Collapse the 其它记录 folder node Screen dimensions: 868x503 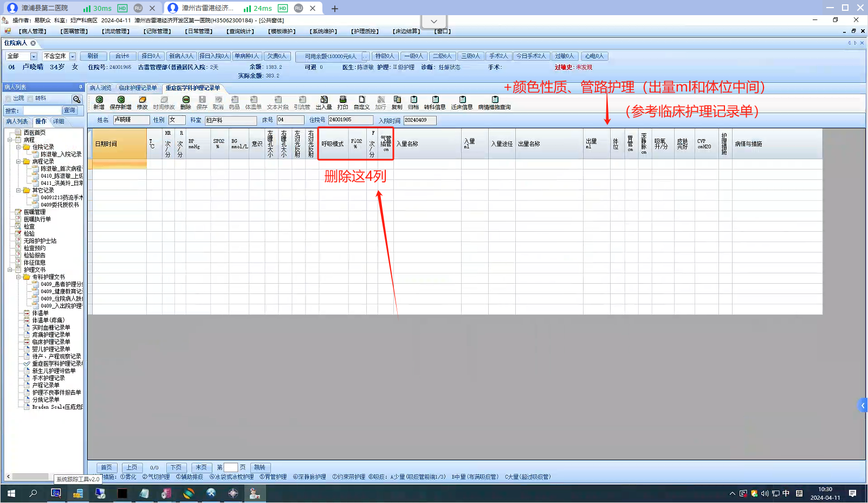pyautogui.click(x=18, y=191)
